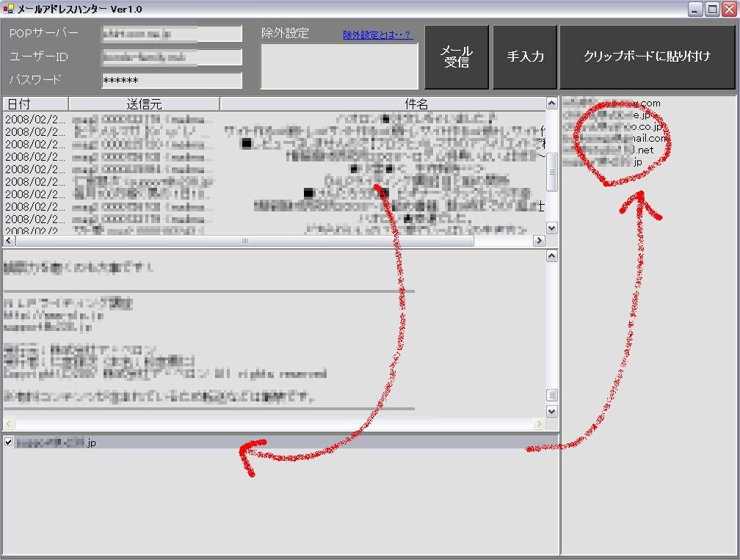The width and height of the screenshot is (740, 560).
Task: Sort by the 日付 column header
Action: point(36,103)
